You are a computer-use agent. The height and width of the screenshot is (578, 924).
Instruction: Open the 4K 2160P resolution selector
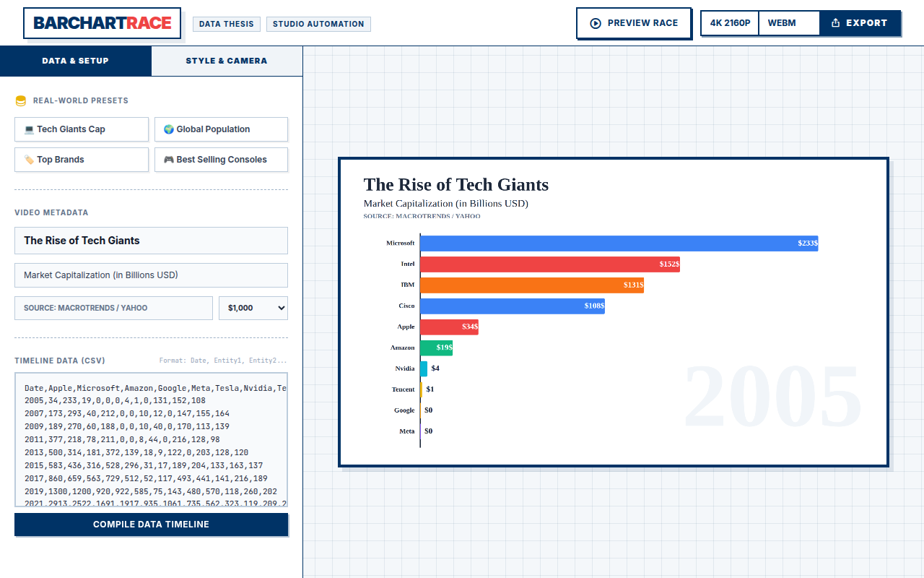731,23
